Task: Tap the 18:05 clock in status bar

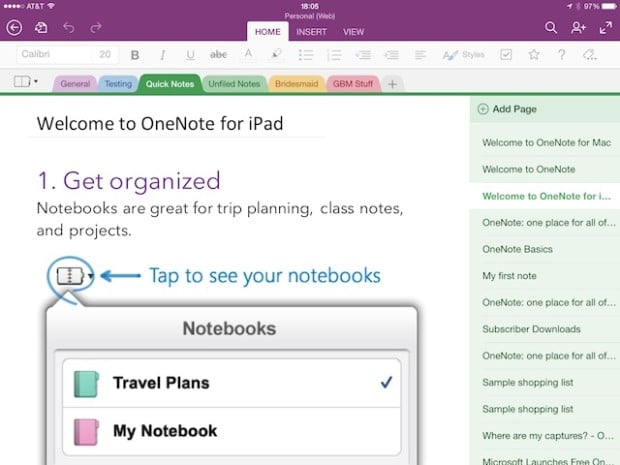Action: 310,6
